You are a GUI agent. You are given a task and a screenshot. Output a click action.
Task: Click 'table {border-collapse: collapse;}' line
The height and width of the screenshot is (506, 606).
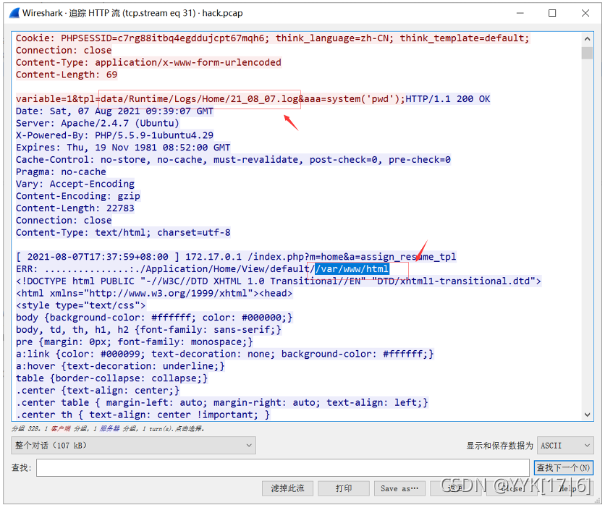tap(112, 378)
